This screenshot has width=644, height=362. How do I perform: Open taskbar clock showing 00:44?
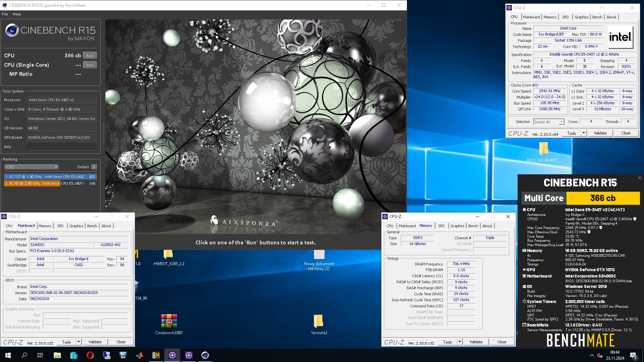[615, 355]
